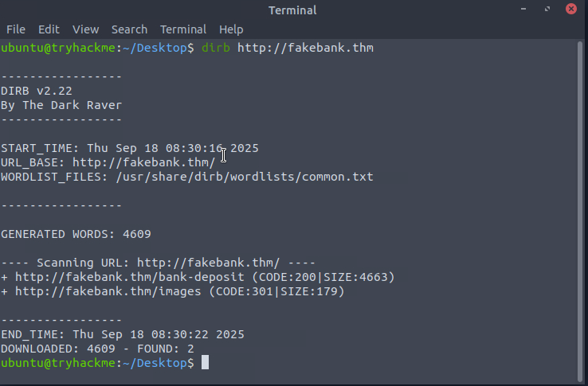
Task: Click the Scanning URL fakebank.thm address
Action: [x=209, y=263]
